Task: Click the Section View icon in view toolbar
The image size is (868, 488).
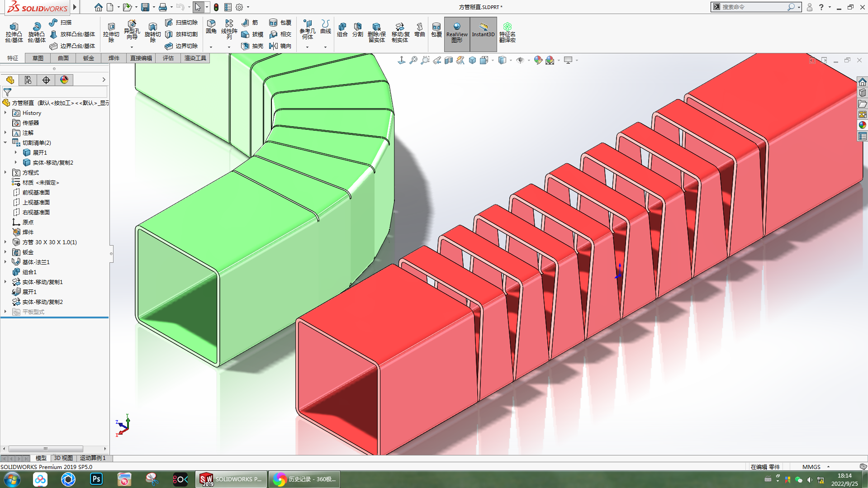Action: [x=449, y=60]
